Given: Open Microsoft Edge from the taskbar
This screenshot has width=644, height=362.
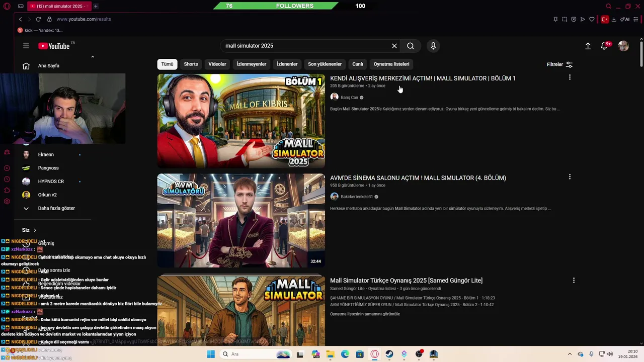Looking at the screenshot, I should click(345, 354).
